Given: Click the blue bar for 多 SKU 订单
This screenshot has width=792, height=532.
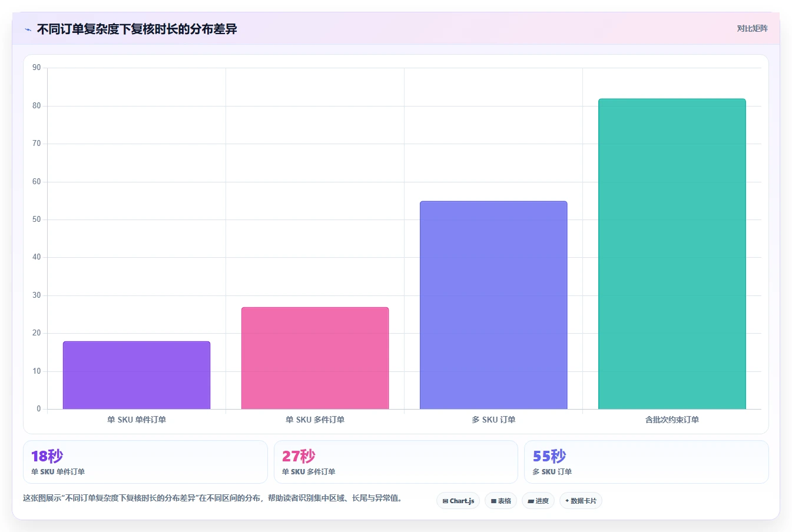Looking at the screenshot, I should point(493,305).
